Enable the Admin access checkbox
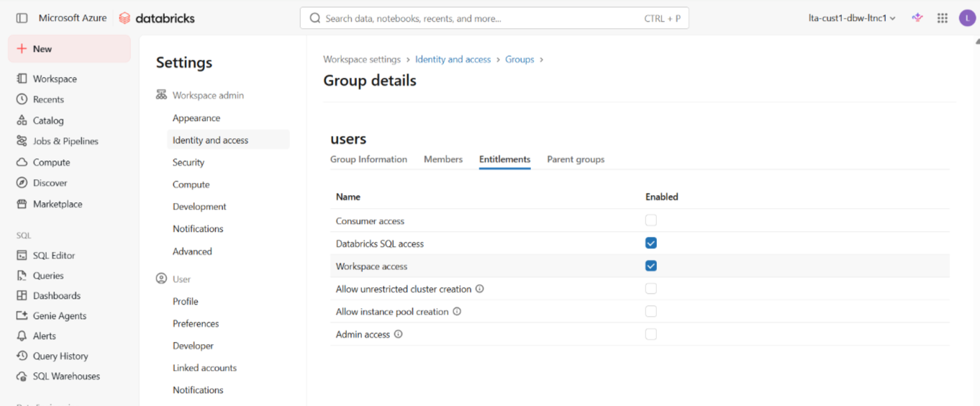 coord(651,334)
